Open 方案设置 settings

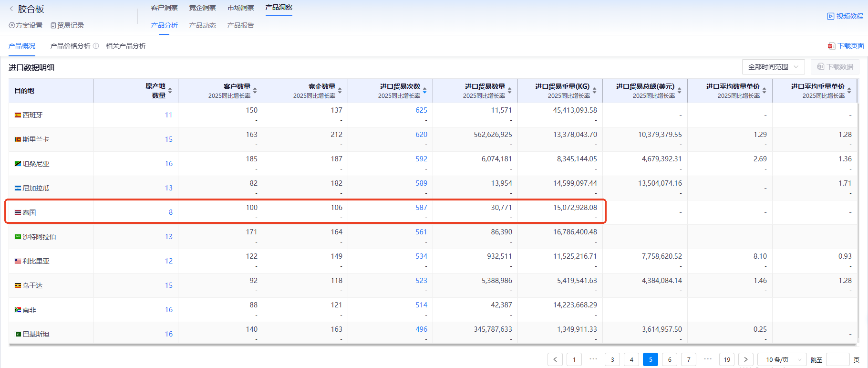coord(26,25)
